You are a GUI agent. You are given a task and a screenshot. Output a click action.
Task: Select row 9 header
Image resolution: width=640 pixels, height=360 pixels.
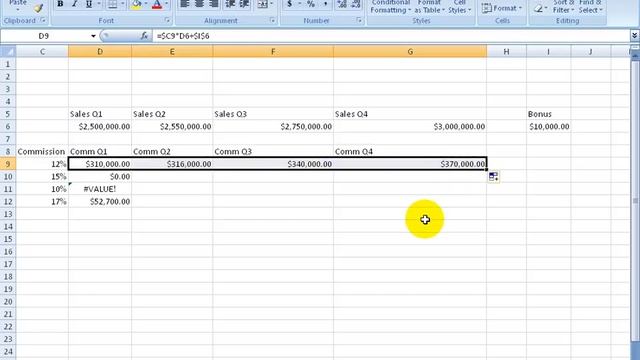[x=8, y=164]
